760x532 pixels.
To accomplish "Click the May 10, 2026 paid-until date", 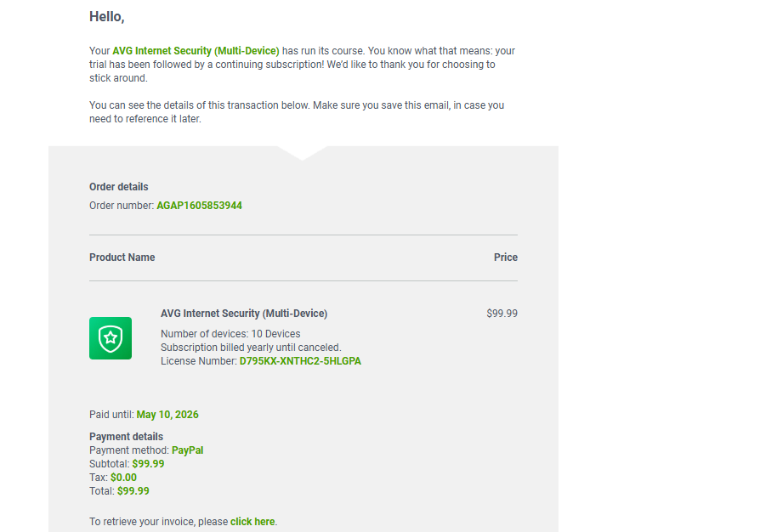I will [167, 415].
